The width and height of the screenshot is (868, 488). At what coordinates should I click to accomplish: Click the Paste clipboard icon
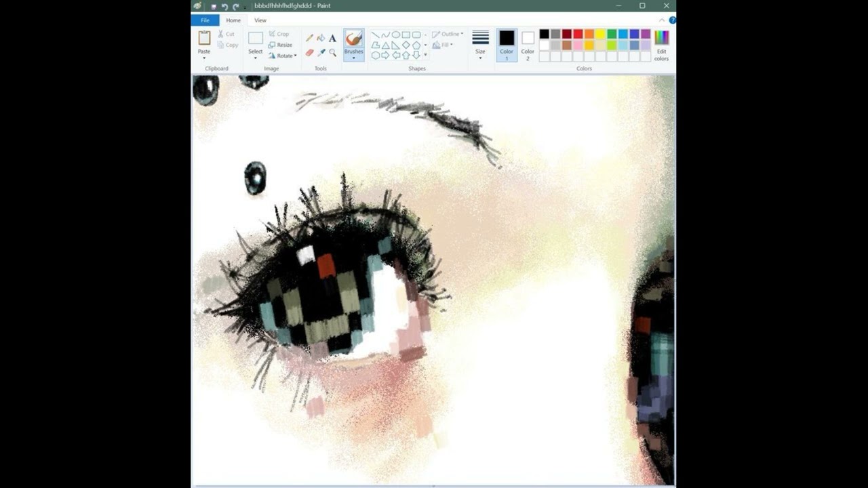204,38
